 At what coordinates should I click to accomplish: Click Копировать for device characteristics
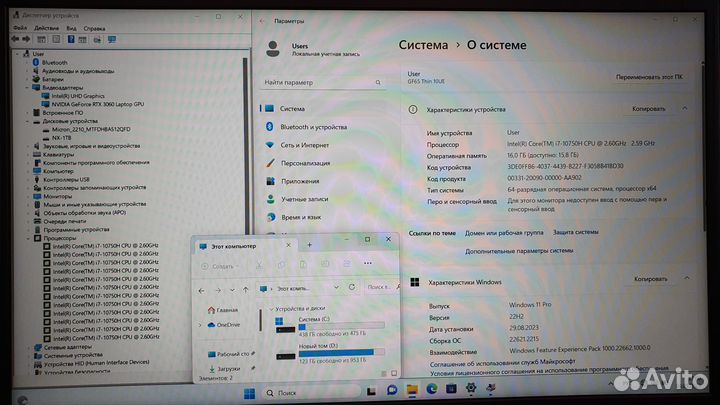pyautogui.click(x=648, y=109)
